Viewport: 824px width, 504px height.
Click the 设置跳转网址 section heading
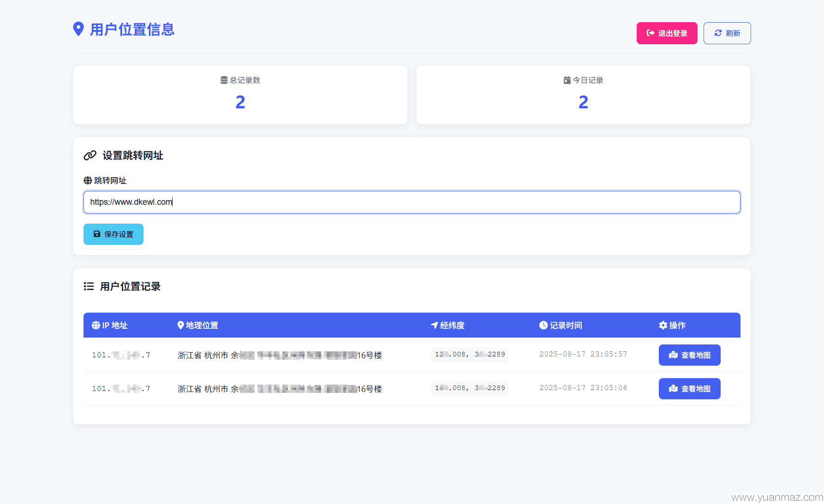[x=133, y=155]
